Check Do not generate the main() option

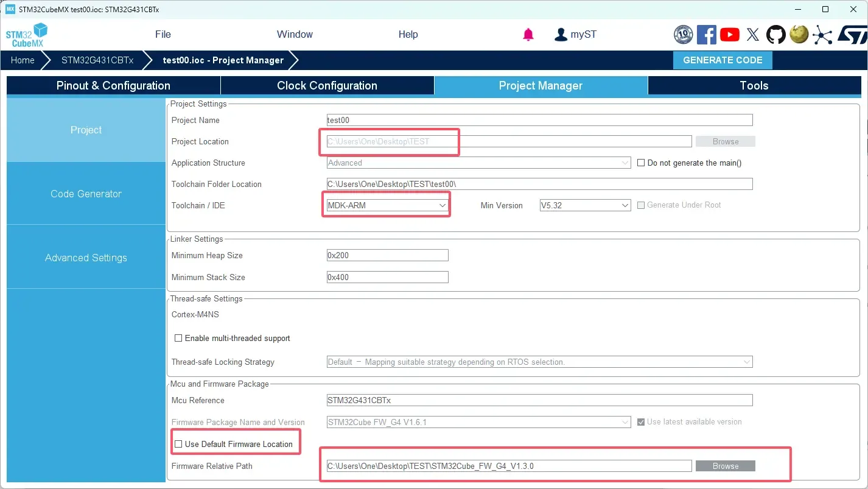(x=641, y=163)
